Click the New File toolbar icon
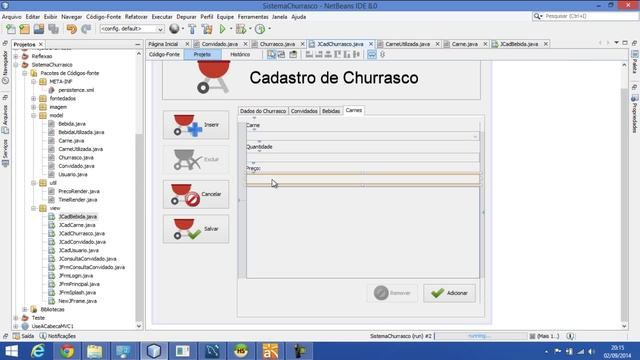Image resolution: width=640 pixels, height=360 pixels. click(x=11, y=29)
